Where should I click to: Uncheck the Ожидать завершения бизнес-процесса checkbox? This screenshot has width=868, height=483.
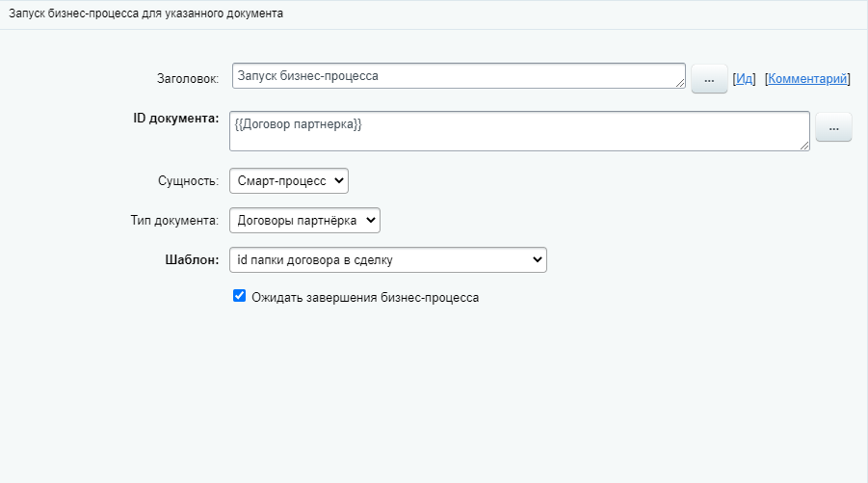(240, 297)
